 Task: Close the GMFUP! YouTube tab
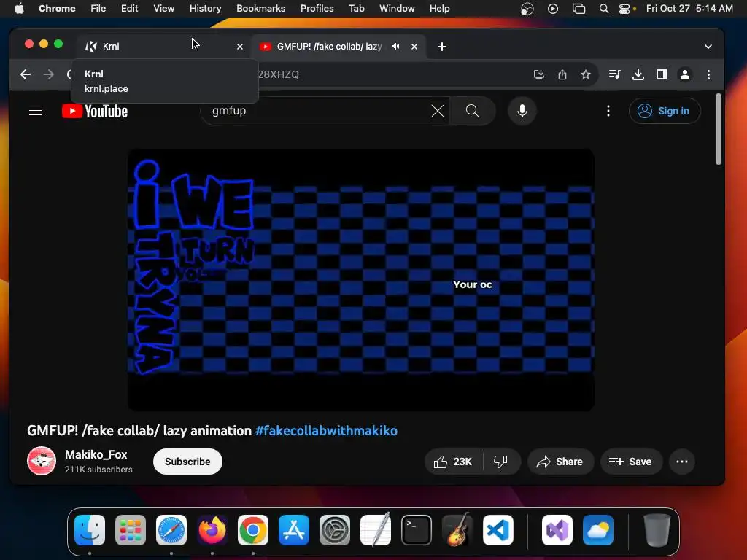414,47
